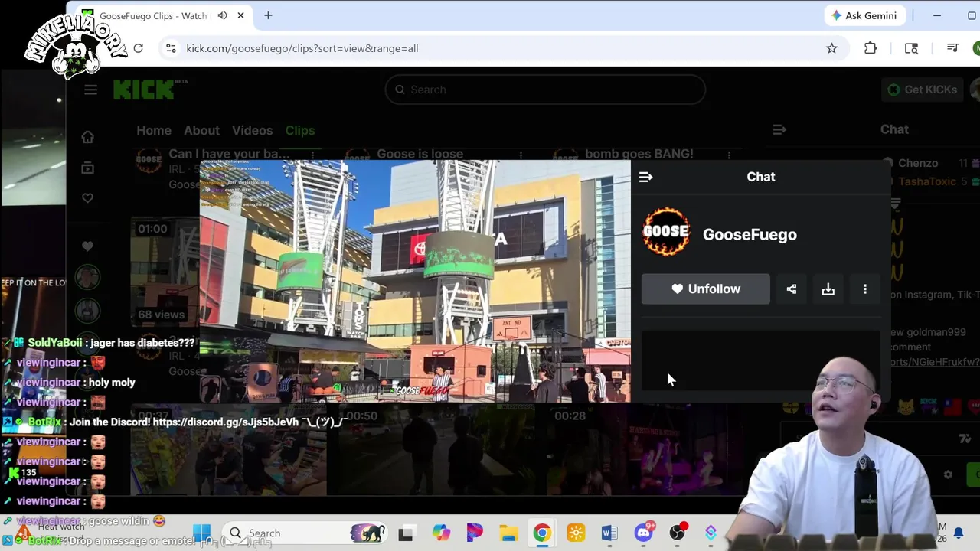
Task: Switch to the Home tab of the channel
Action: [x=154, y=130]
